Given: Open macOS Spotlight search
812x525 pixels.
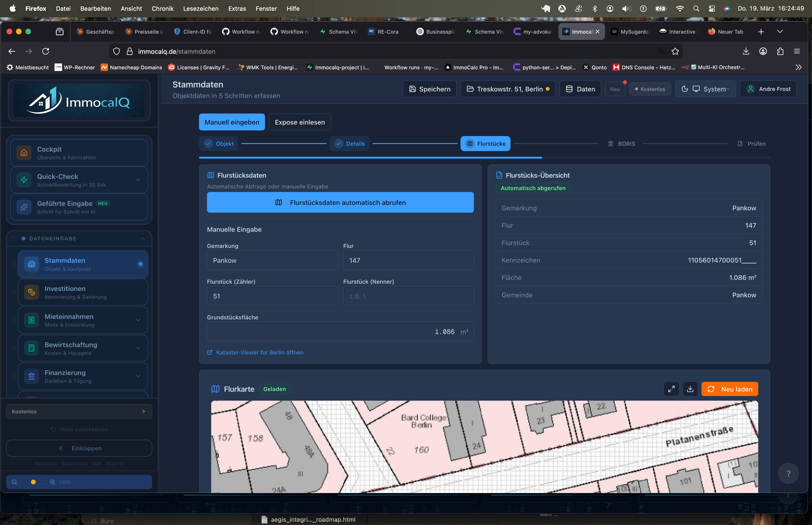Looking at the screenshot, I should (696, 8).
